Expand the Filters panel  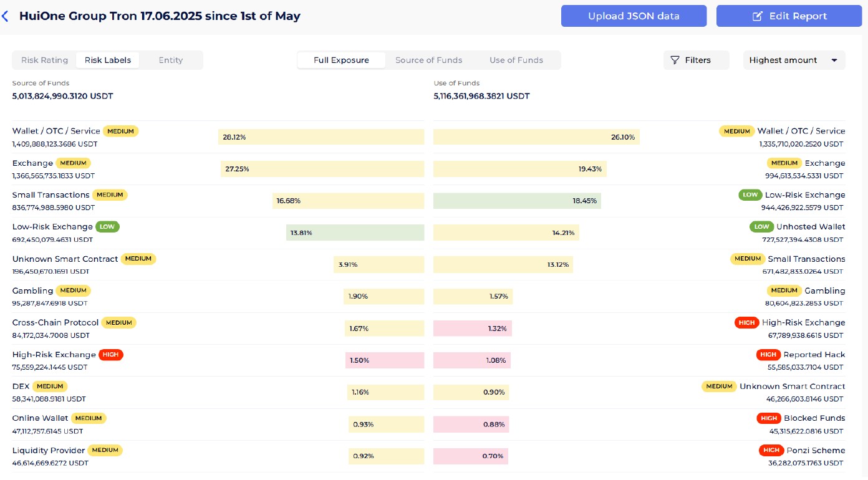tap(696, 60)
